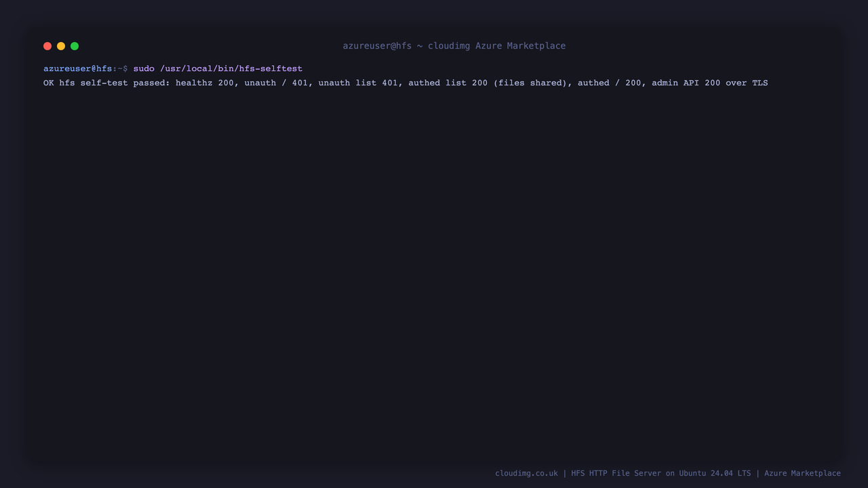Click the 'sudo' command word
This screenshot has width=868, height=488.
(x=144, y=68)
